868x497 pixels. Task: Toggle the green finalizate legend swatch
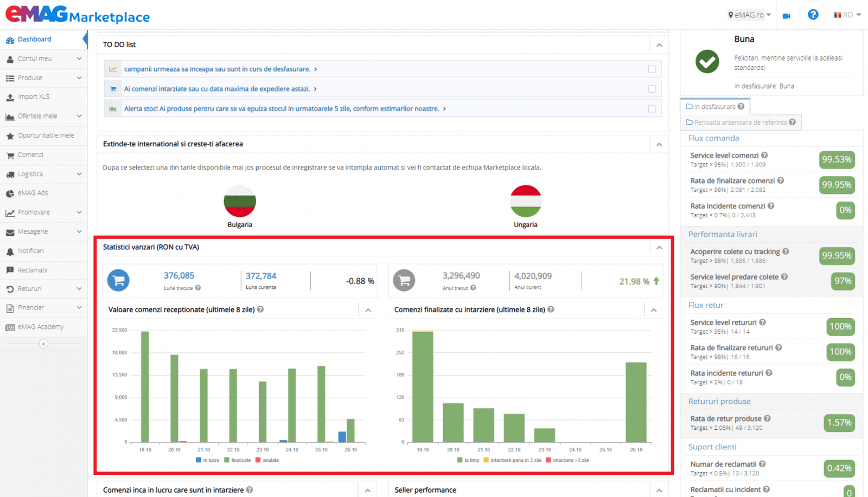click(x=227, y=460)
